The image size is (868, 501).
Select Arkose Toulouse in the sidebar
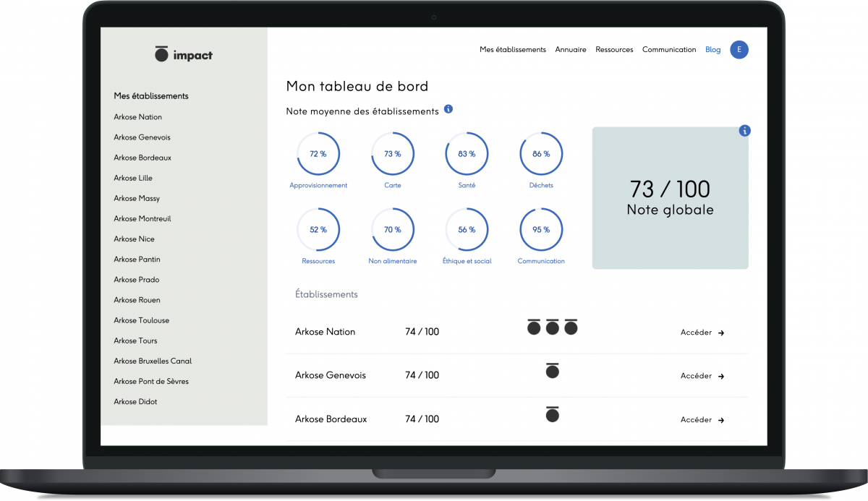click(141, 320)
